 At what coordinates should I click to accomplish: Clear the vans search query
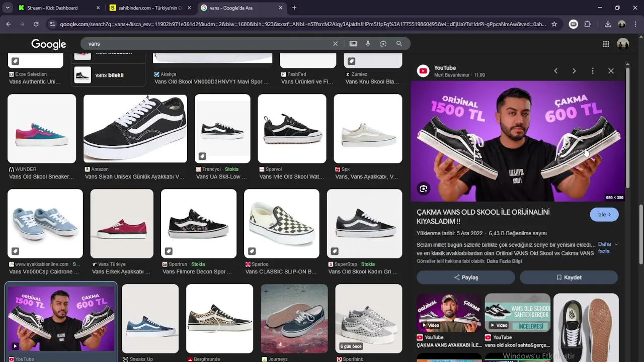click(x=335, y=44)
